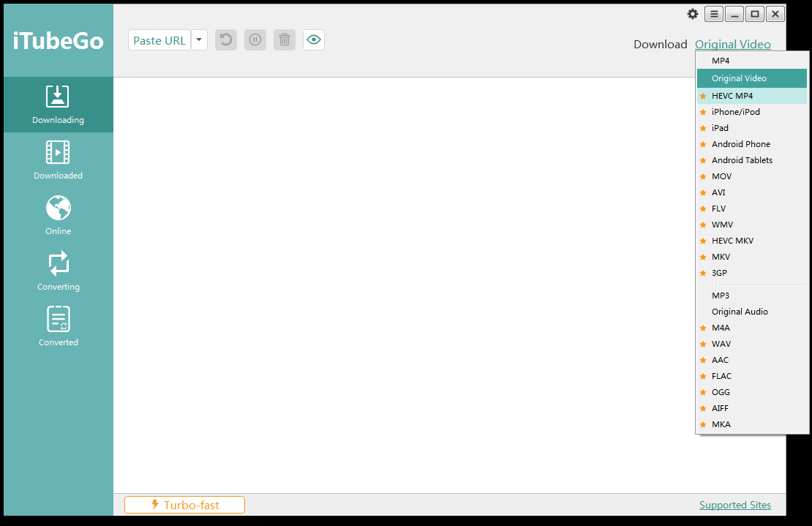812x526 pixels.
Task: Expand the Paste URL dropdown arrow
Action: point(200,40)
